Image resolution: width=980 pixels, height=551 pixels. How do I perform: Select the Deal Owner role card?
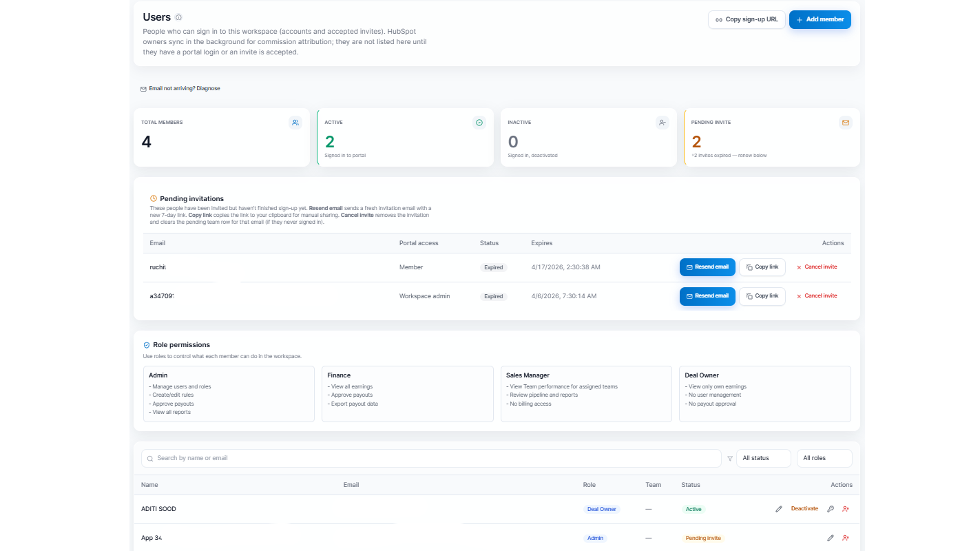click(x=765, y=394)
